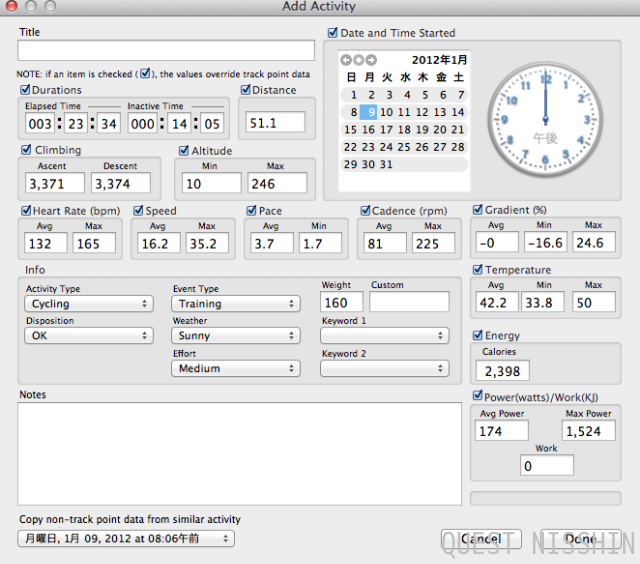640x564 pixels.
Task: Toggle Date and Time Started checkbox
Action: point(333,33)
